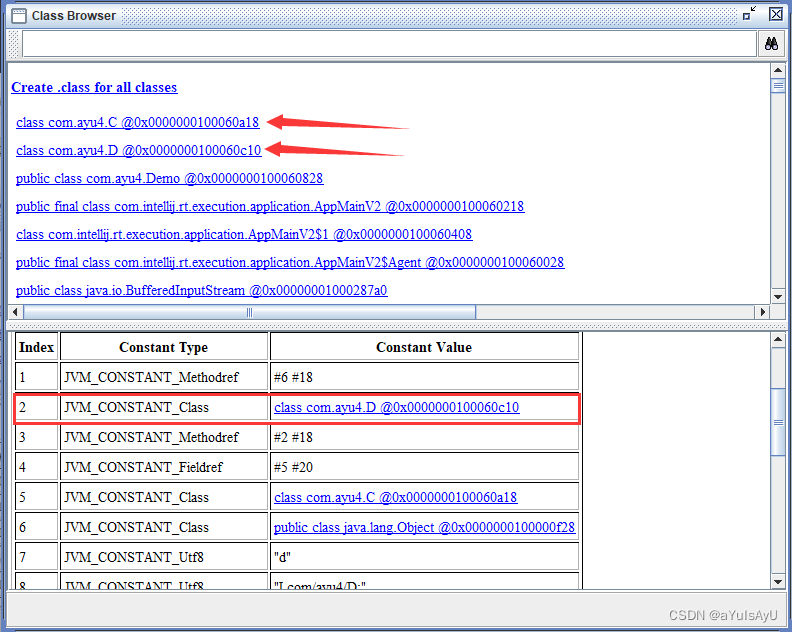Click the restore/detach window icon

(x=750, y=14)
